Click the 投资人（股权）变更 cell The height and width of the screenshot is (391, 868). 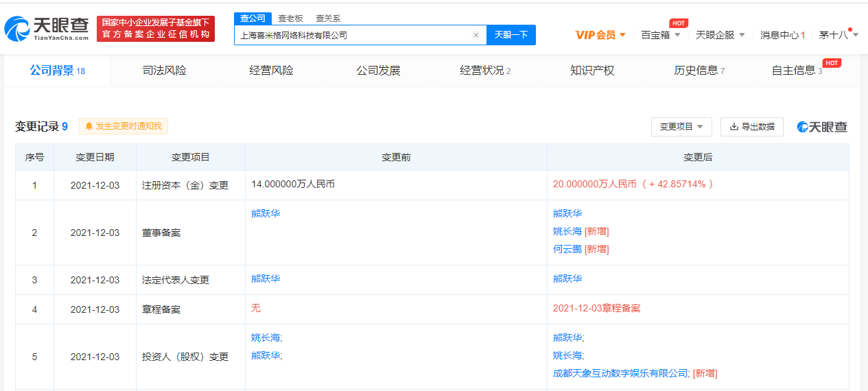coord(191,357)
